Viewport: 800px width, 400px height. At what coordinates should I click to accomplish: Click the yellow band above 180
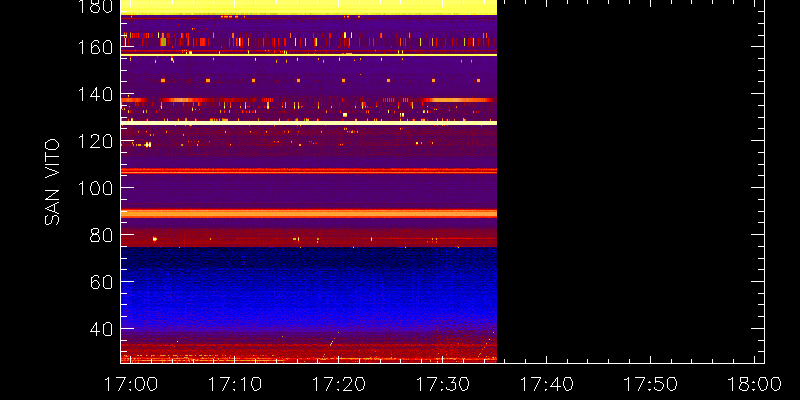(309, 7)
